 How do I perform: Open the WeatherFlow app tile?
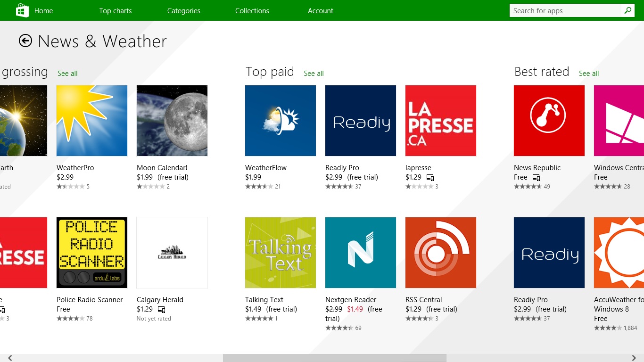[281, 121]
